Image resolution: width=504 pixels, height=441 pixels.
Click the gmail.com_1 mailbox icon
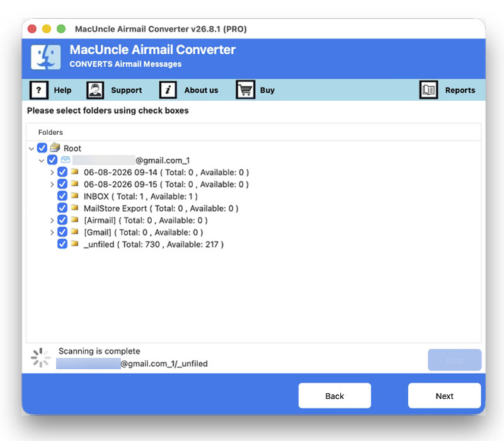[66, 160]
